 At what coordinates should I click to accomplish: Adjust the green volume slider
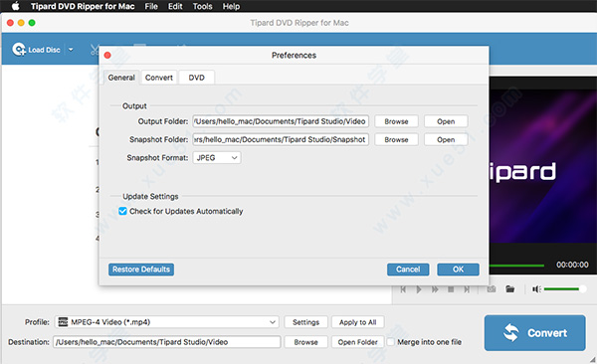564,289
